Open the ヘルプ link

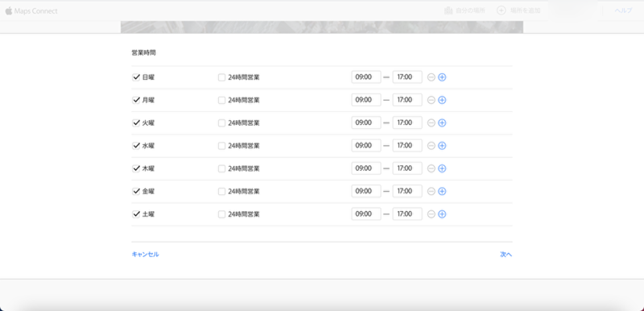[623, 11]
